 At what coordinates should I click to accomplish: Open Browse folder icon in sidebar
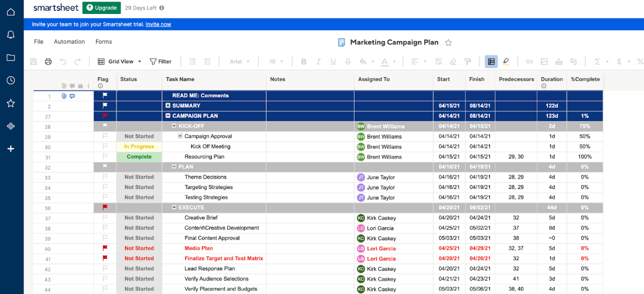pos(10,57)
